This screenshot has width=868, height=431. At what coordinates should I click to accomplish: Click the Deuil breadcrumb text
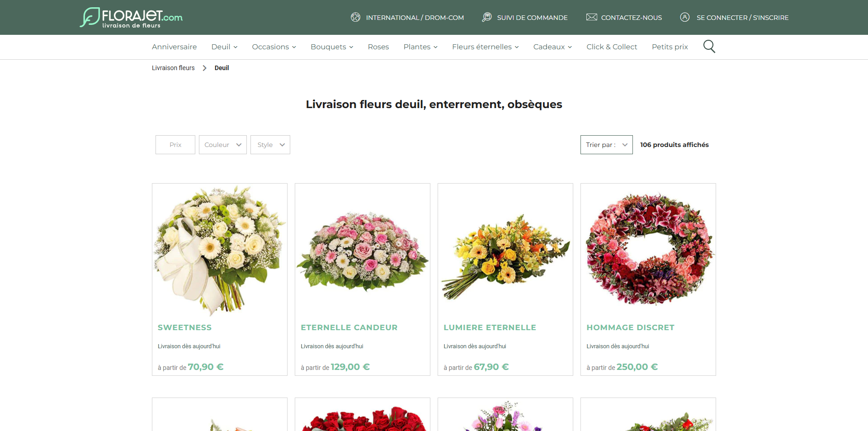pyautogui.click(x=222, y=68)
